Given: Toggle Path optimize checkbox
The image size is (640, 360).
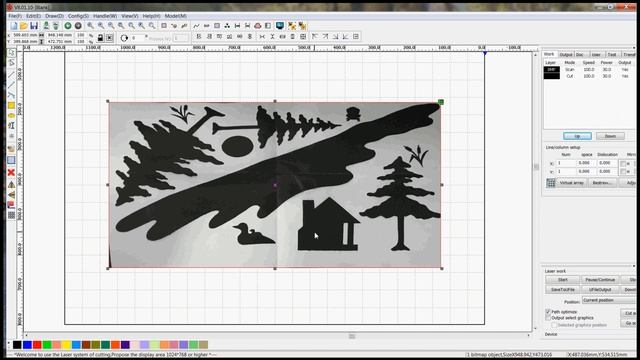Looking at the screenshot, I should click(548, 312).
